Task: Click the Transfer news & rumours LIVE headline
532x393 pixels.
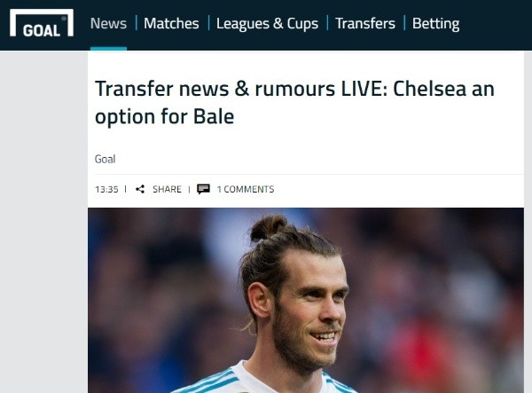Action: click(x=294, y=103)
